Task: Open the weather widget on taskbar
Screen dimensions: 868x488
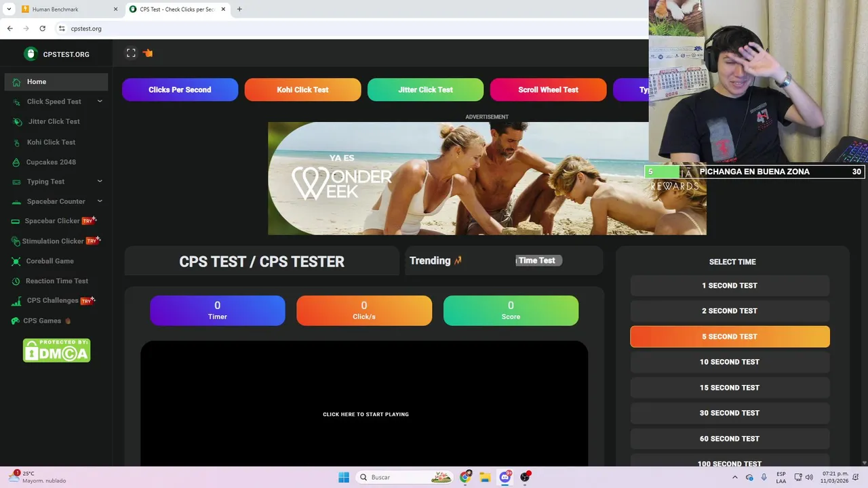Action: [37, 477]
